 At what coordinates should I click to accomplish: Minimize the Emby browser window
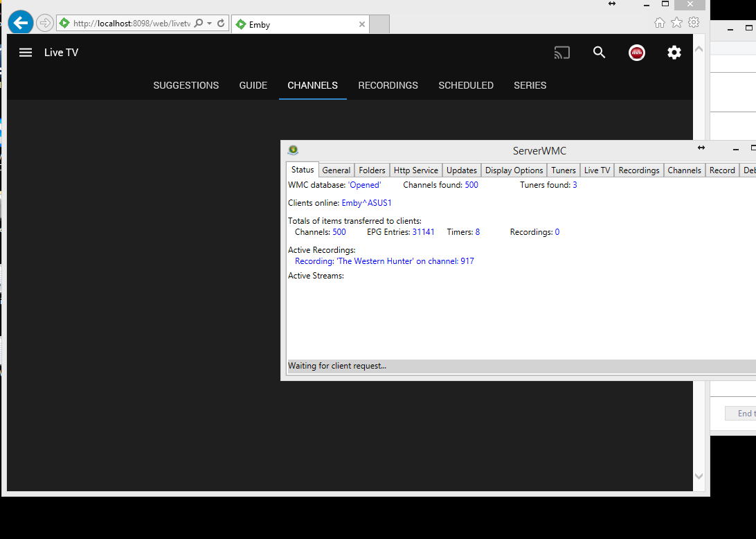[x=647, y=5]
